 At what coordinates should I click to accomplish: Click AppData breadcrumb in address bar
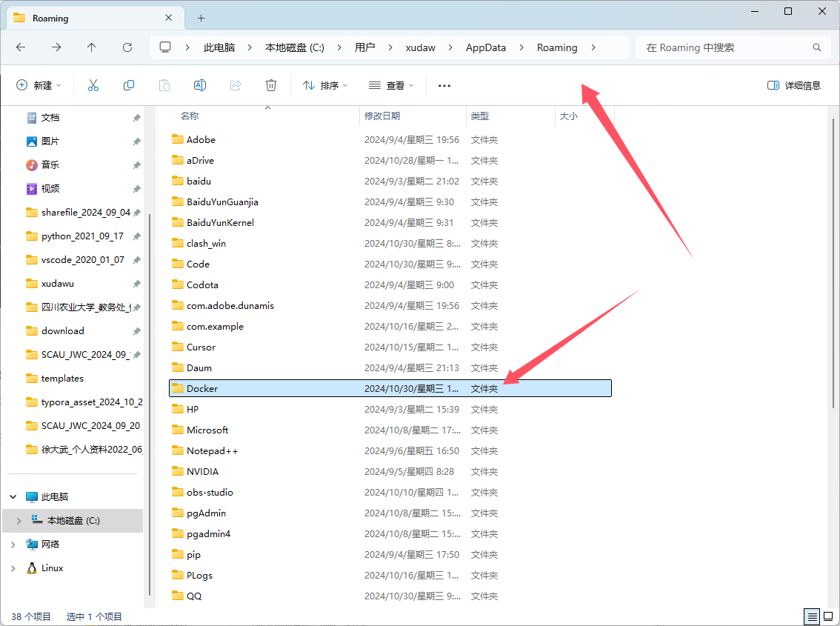pyautogui.click(x=486, y=47)
